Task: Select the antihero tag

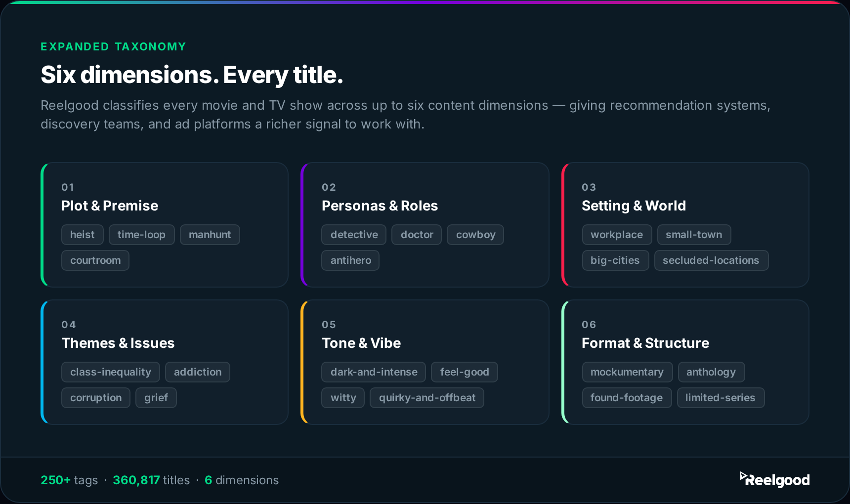Action: point(350,260)
